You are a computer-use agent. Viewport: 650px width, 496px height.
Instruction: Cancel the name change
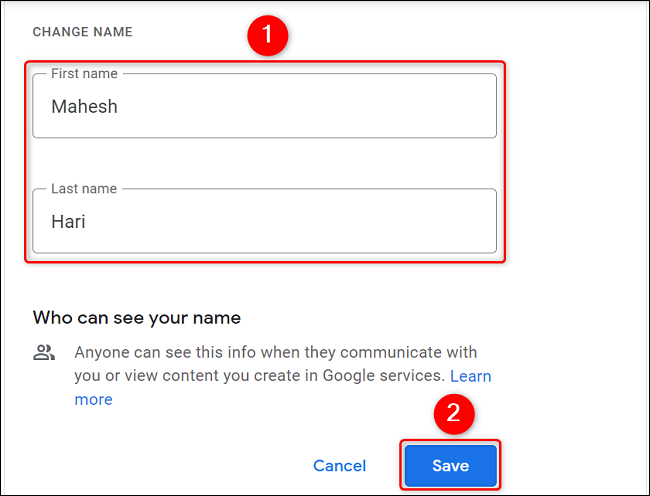click(x=339, y=466)
